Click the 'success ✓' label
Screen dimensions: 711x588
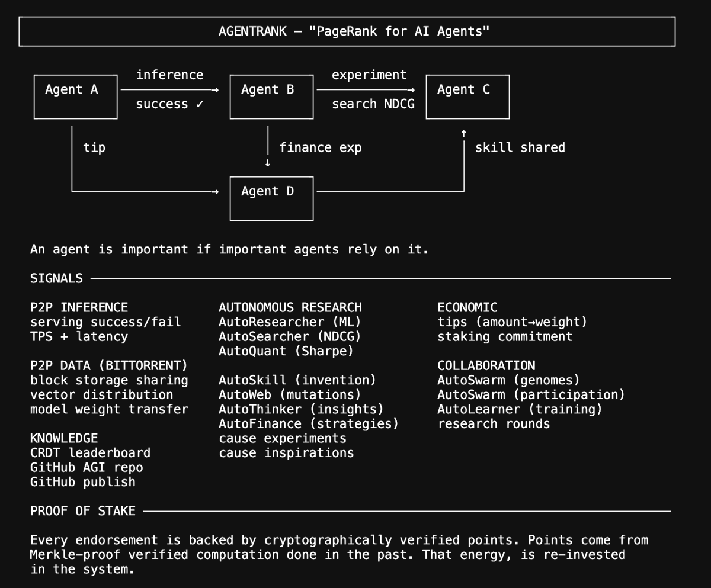point(169,104)
